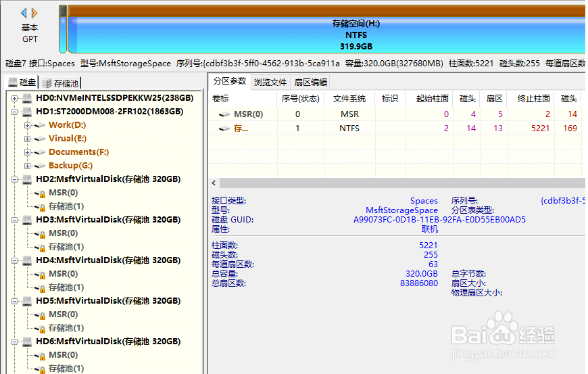Click the Work(D:) partition icon
588x374 pixels.
coord(40,125)
